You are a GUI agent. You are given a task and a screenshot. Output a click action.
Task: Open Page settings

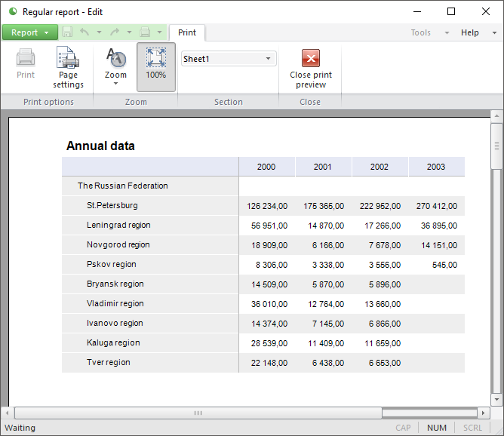(68, 68)
